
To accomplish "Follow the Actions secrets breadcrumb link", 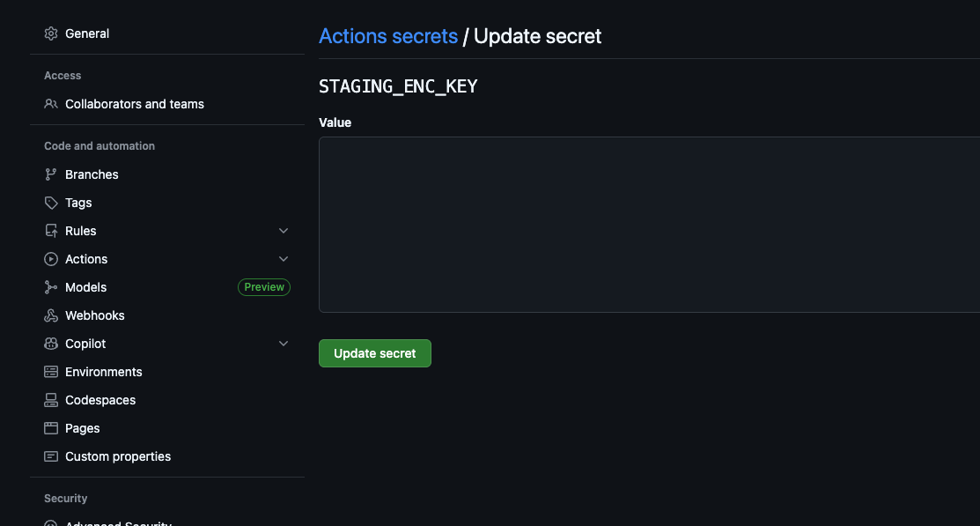I will [x=388, y=36].
